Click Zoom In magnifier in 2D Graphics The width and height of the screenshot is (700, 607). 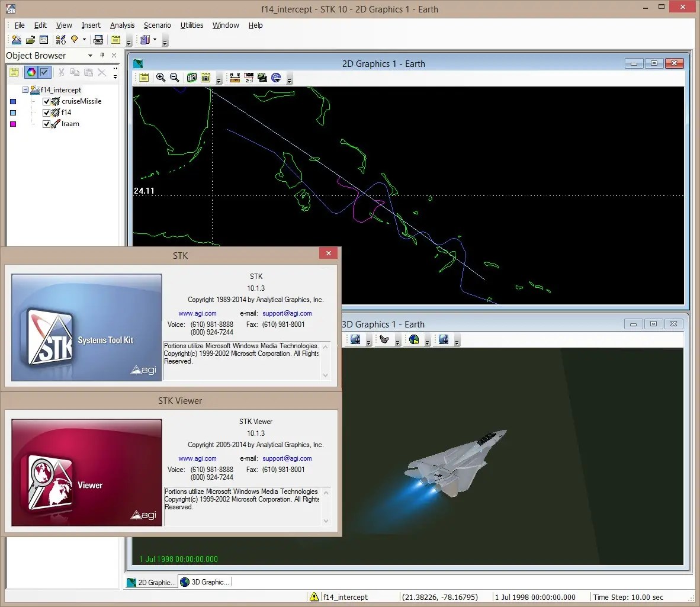coord(160,78)
